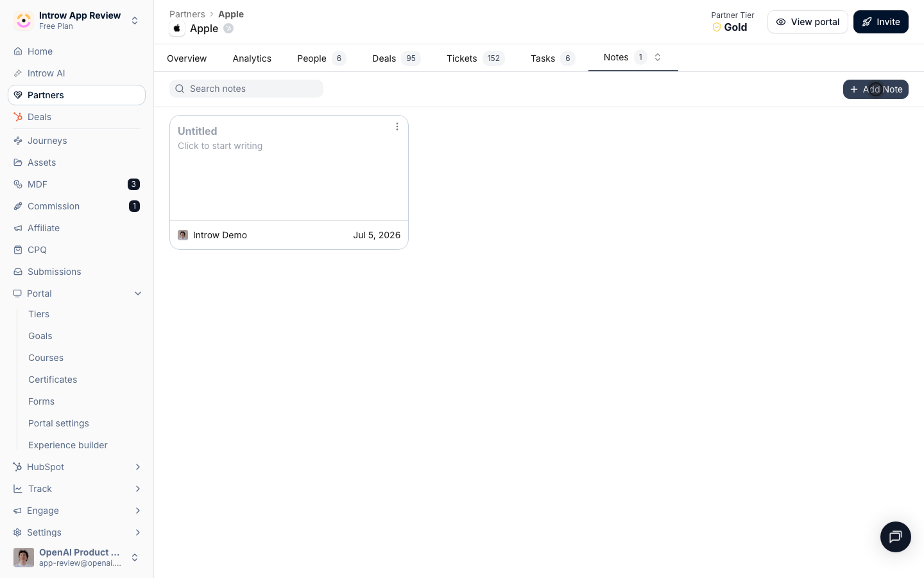Open the Journeys icon
924x578 pixels.
click(x=18, y=141)
